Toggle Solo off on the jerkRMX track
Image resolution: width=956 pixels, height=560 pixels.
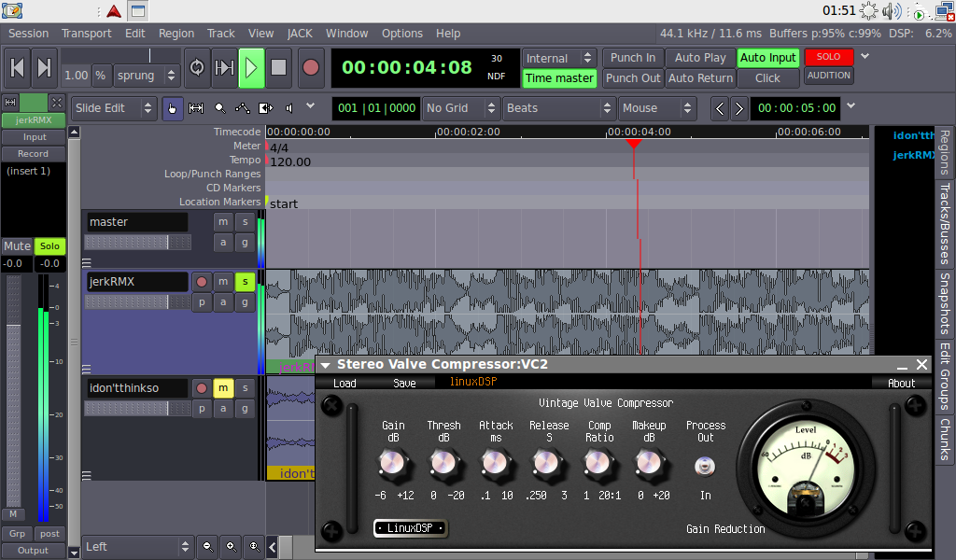pos(245,281)
